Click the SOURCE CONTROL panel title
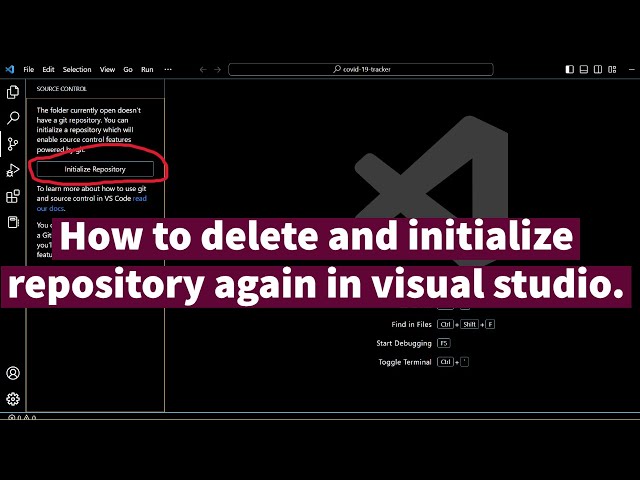This screenshot has width=640, height=480. click(62, 89)
